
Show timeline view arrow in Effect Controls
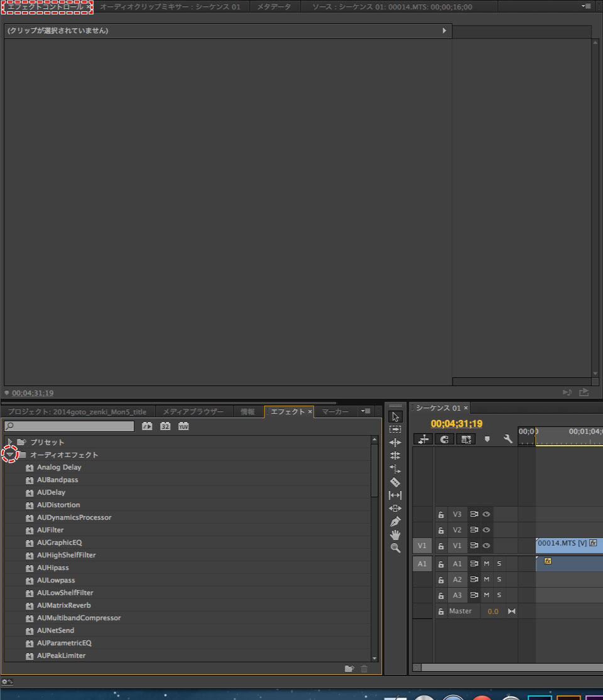(444, 31)
